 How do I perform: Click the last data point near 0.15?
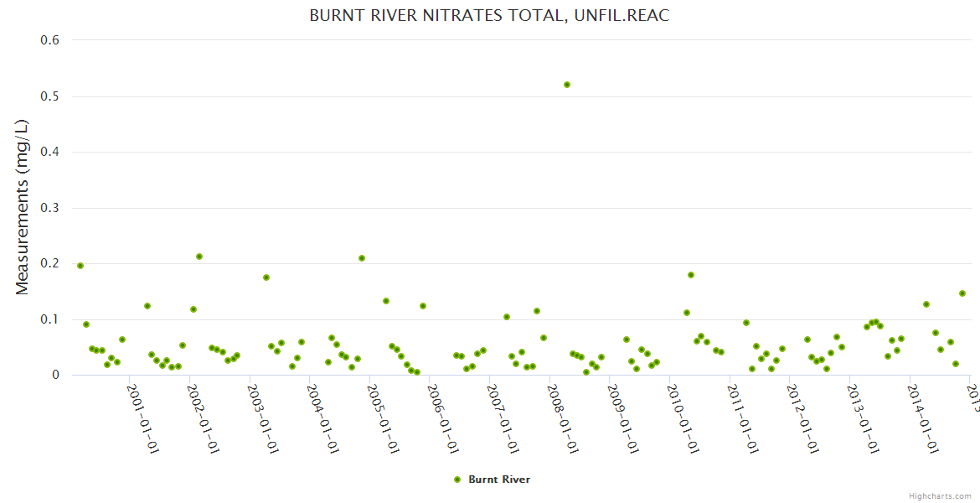point(962,293)
